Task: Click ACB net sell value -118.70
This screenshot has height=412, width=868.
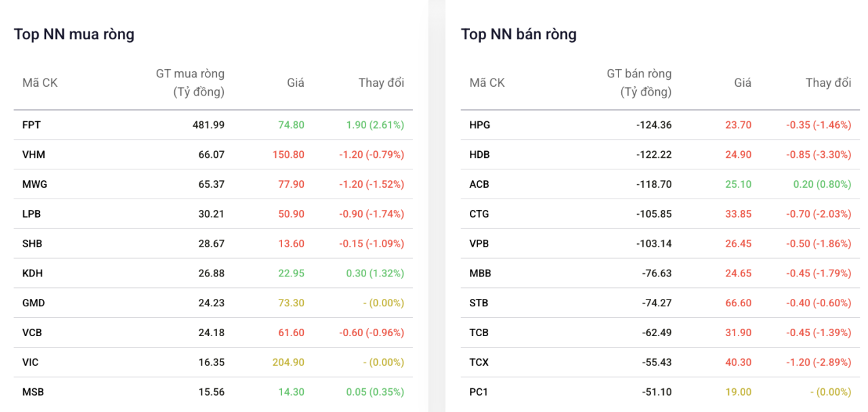Action: pyautogui.click(x=654, y=184)
